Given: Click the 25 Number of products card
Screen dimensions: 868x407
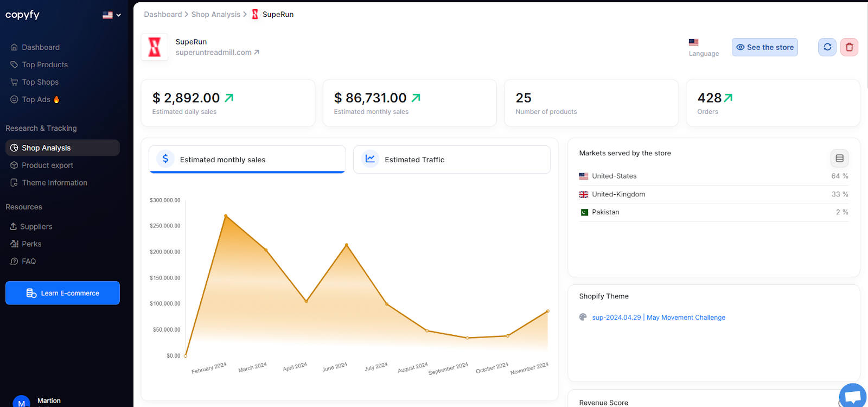Looking at the screenshot, I should click(x=591, y=103).
